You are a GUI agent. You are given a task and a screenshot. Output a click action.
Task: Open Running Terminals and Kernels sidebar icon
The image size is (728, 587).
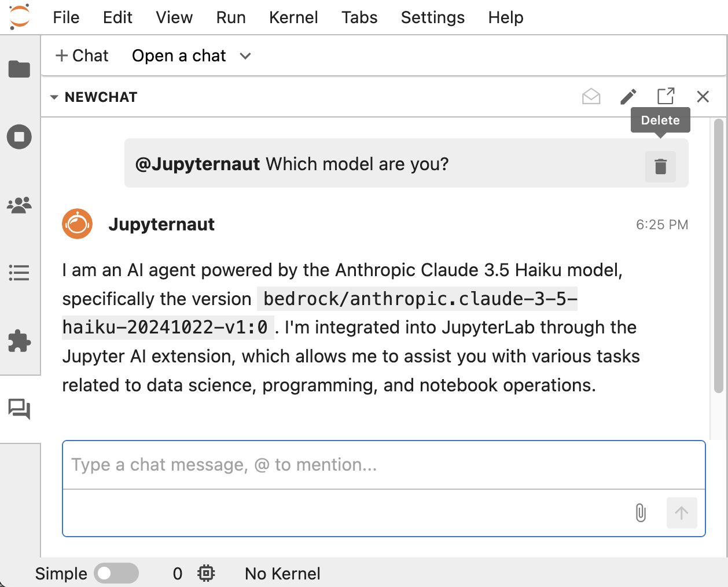click(19, 137)
